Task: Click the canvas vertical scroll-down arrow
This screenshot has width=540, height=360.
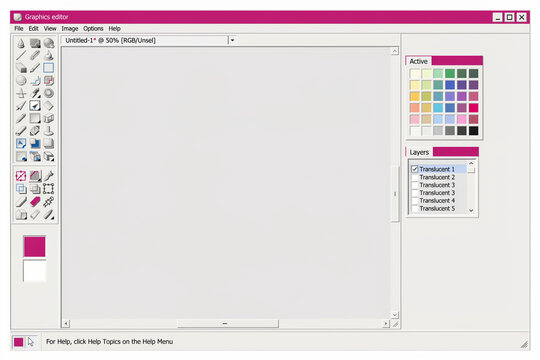Action: 395,315
